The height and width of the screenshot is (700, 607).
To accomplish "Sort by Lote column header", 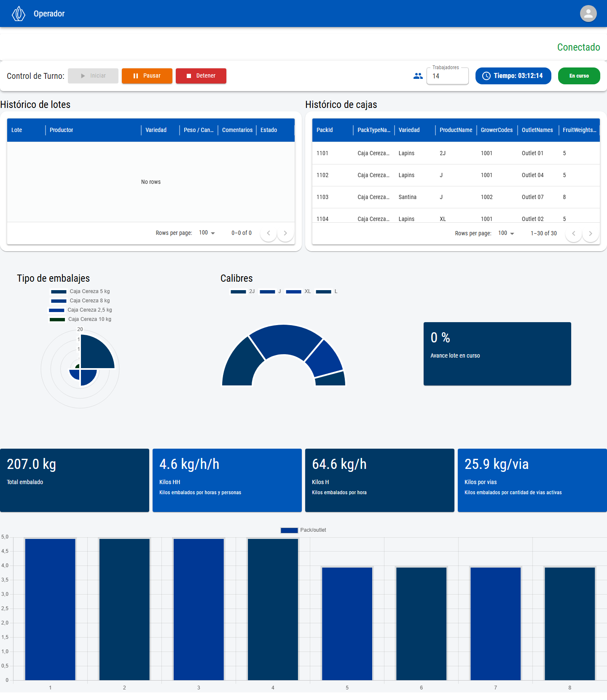I will point(26,130).
